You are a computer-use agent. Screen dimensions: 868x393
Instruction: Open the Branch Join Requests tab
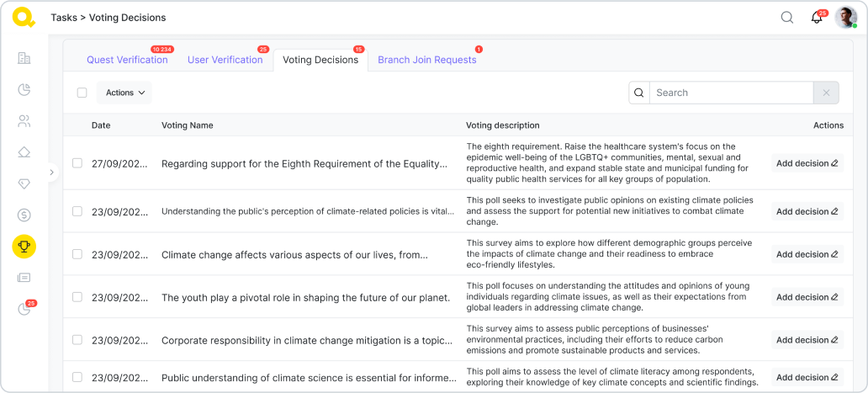tap(426, 60)
